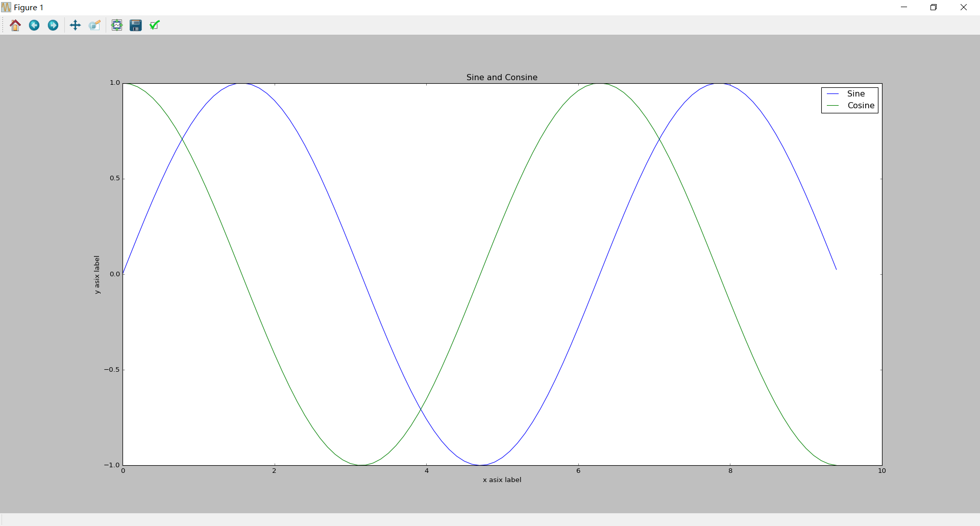Select the 'Cosine' legend entry

pyautogui.click(x=861, y=106)
